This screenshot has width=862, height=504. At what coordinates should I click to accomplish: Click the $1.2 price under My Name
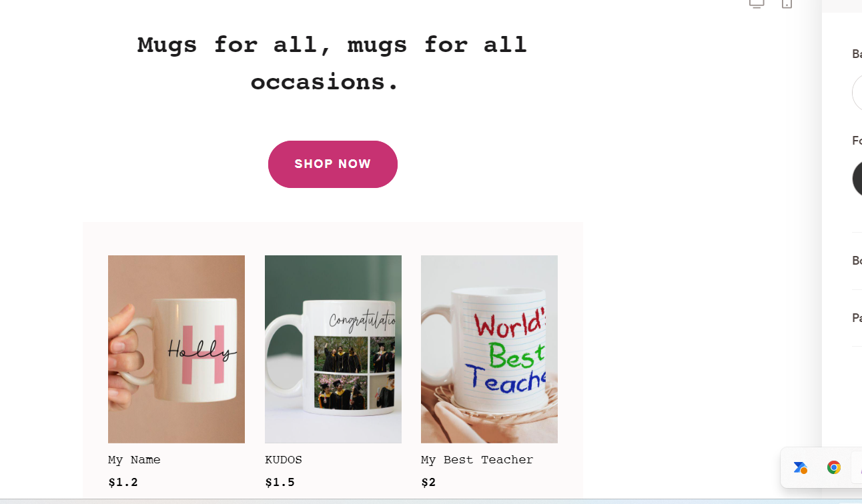click(123, 483)
